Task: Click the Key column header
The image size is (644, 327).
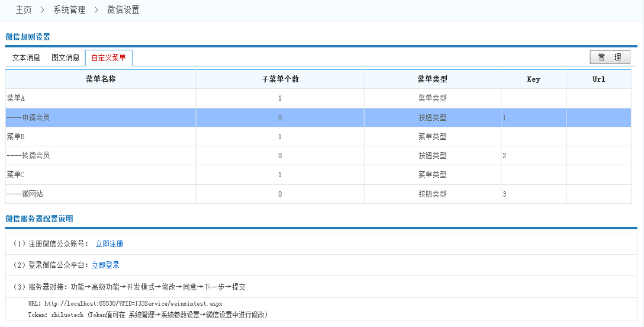Action: 533,79
